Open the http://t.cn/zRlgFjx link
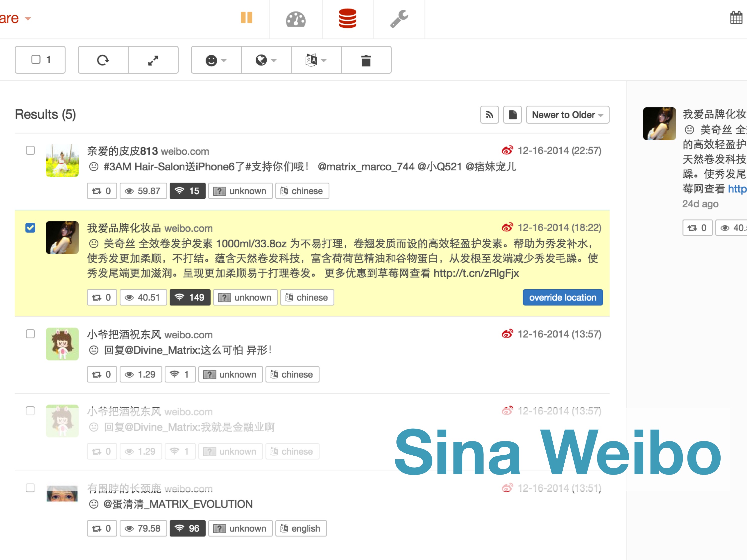This screenshot has width=747, height=560. 476,273
